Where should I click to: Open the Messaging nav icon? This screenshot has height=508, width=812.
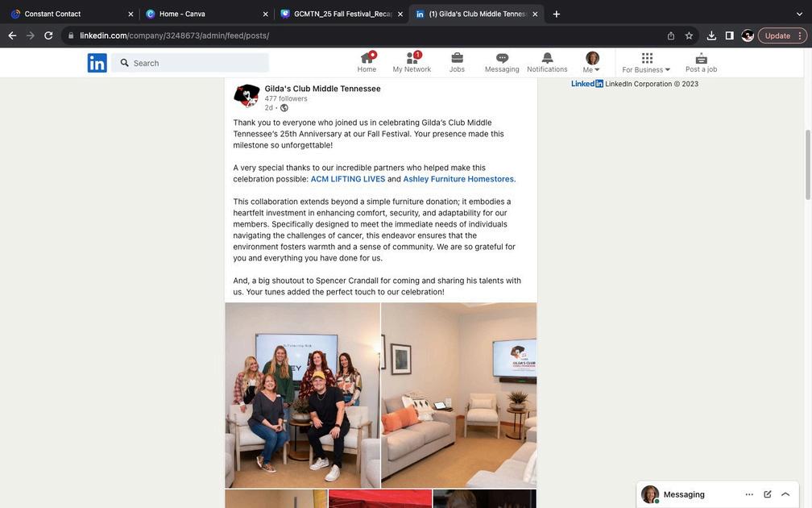tap(502, 62)
